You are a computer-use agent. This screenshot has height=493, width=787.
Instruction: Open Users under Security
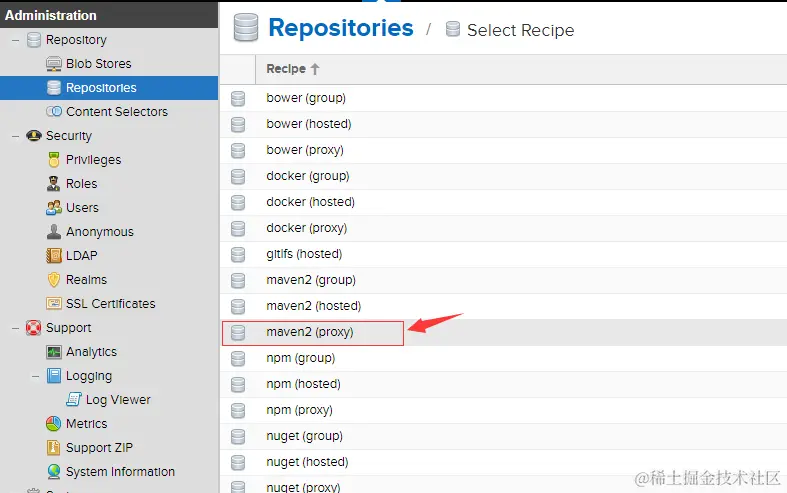[x=82, y=207]
